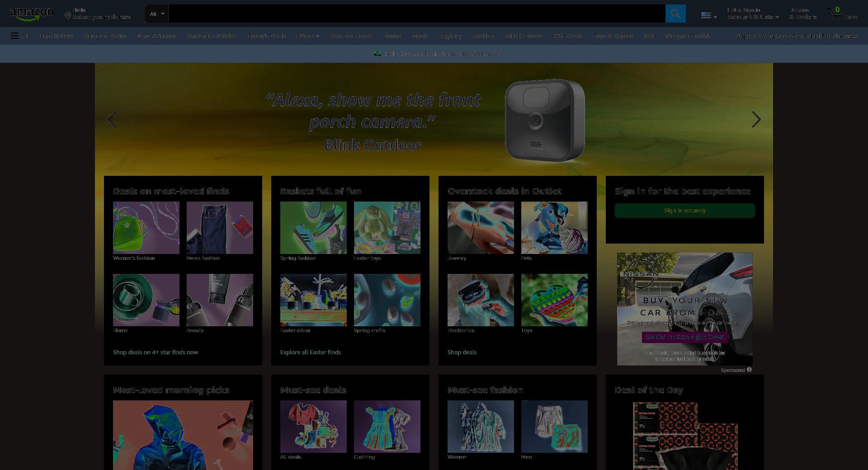Open the shopping cart icon
This screenshot has height=470, width=868.
point(842,14)
